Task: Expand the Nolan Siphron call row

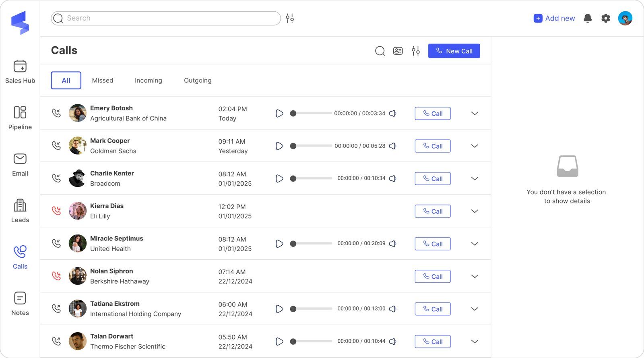Action: [475, 276]
